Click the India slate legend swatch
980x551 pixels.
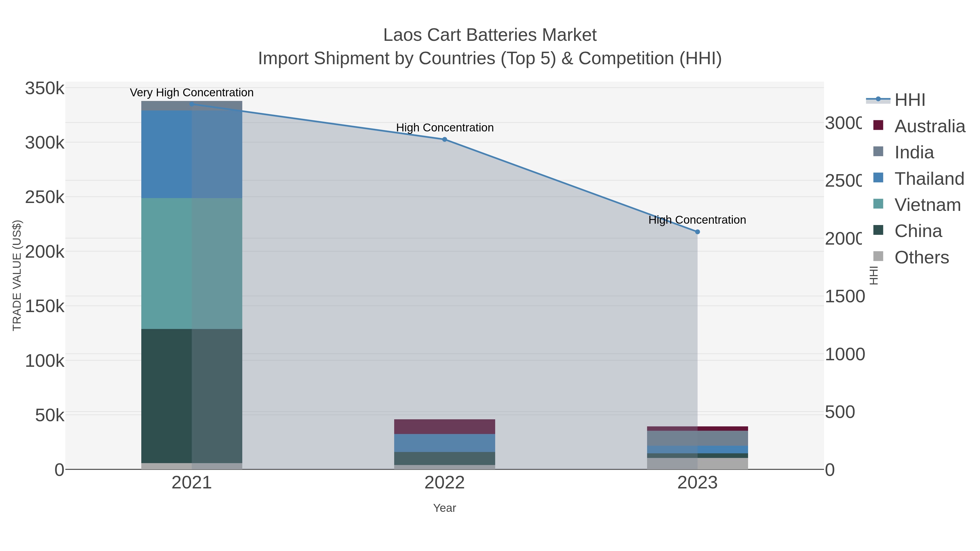878,151
